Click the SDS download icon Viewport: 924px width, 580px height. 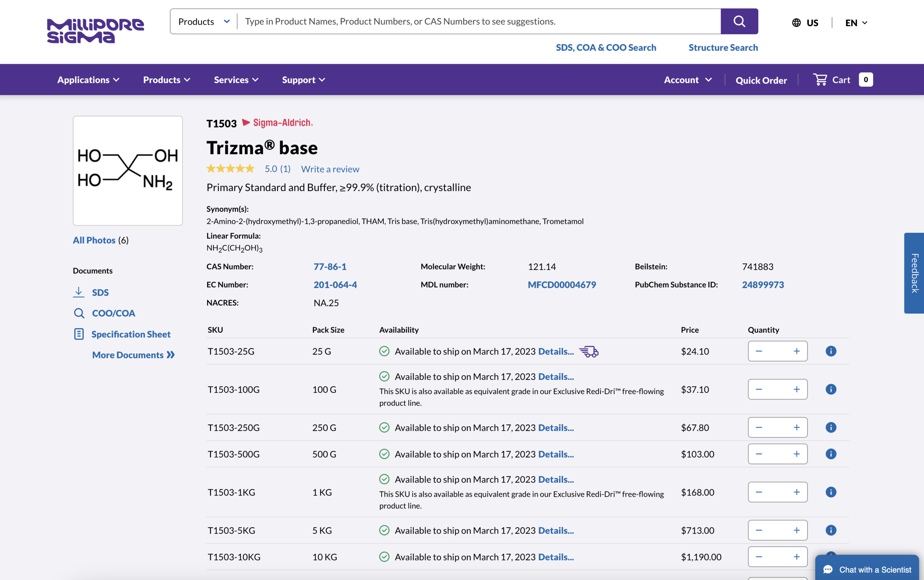(79, 292)
